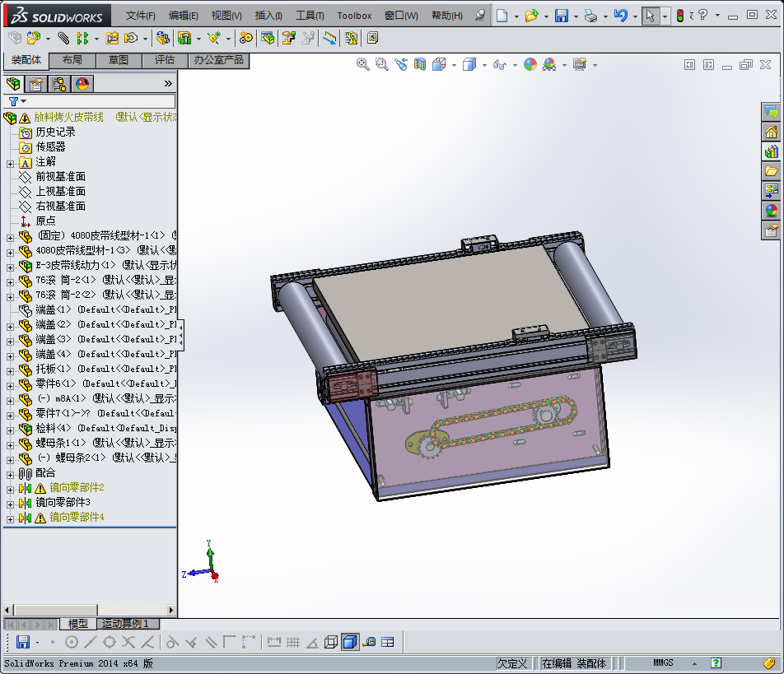Viewport: 784px width, 674px height.
Task: Toggle the grid snap icon in bottom toolbar
Action: coord(293,642)
